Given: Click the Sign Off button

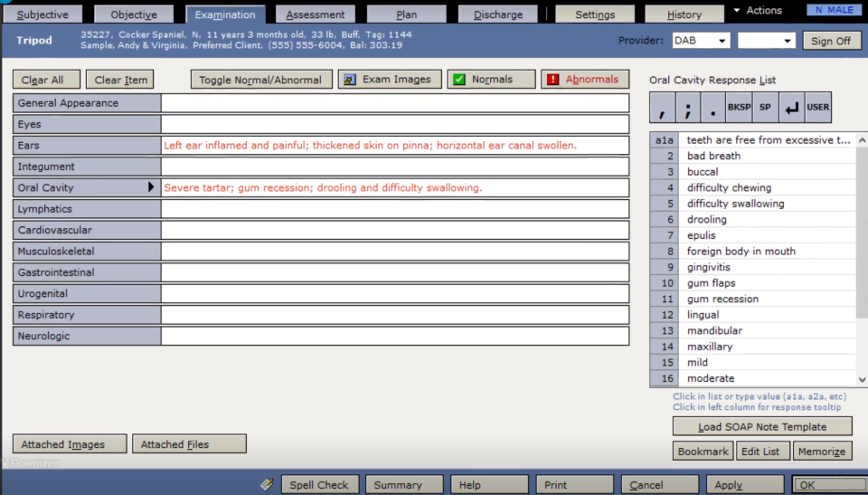Looking at the screenshot, I should point(832,41).
